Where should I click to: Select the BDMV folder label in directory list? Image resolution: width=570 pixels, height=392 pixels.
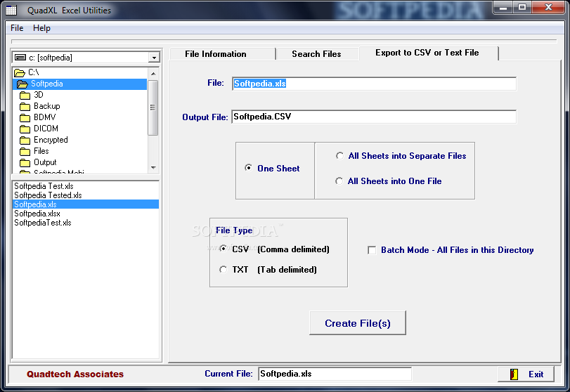45,117
